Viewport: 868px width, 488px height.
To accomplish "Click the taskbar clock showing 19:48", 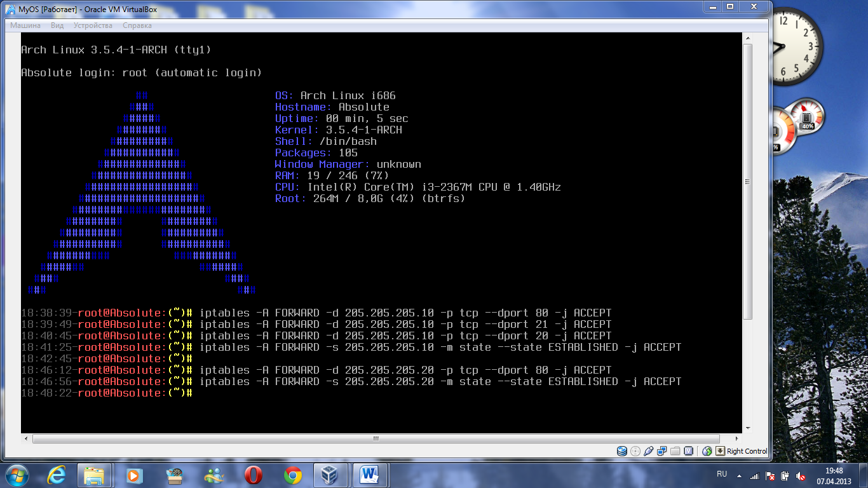I will 834,475.
